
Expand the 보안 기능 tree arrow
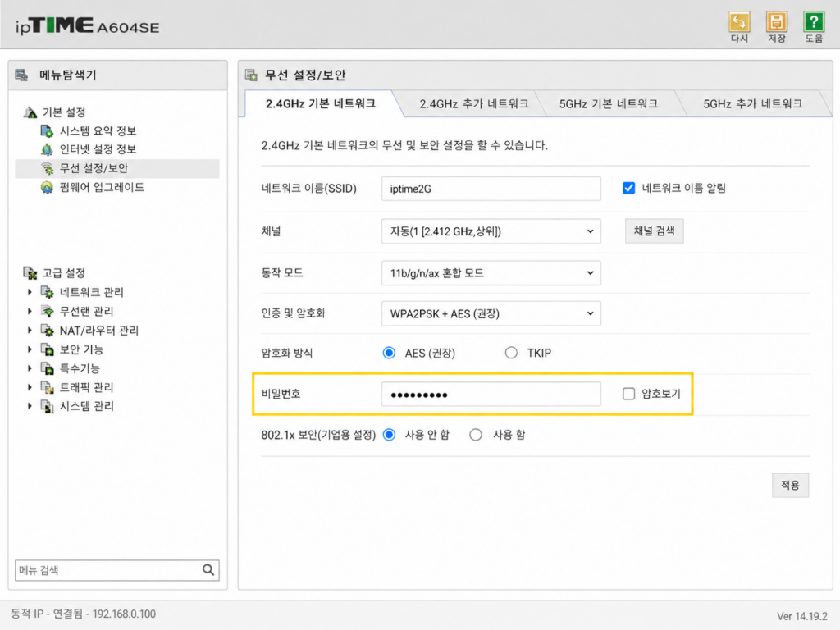click(30, 349)
